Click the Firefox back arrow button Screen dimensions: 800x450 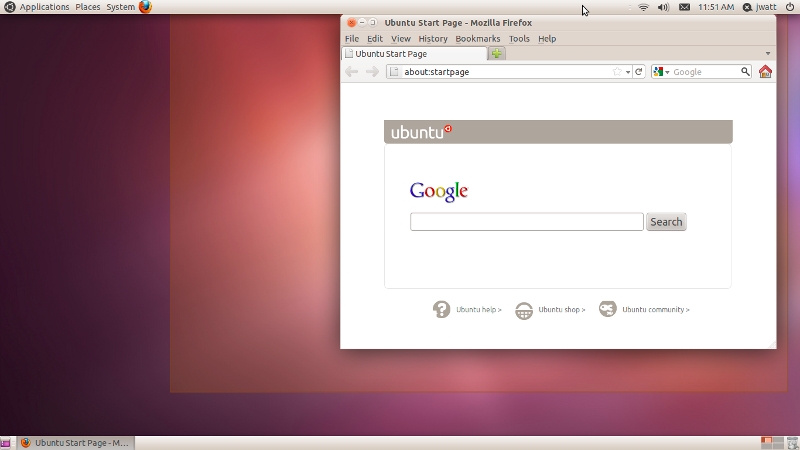(x=352, y=72)
